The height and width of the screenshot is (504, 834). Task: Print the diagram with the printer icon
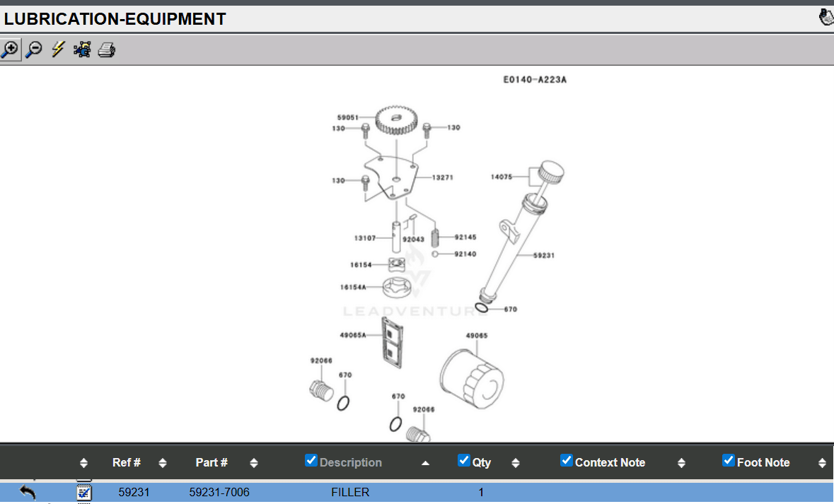106,50
